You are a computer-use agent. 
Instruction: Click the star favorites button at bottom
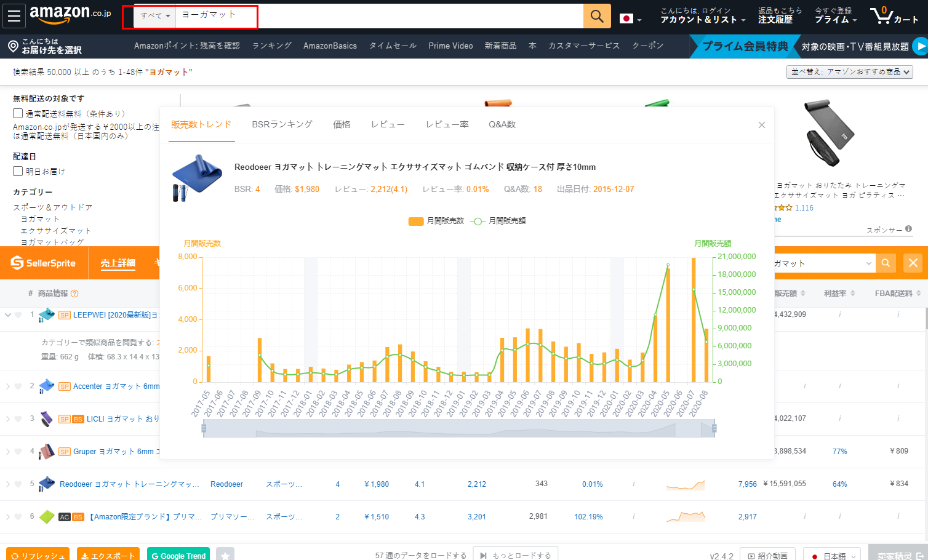click(225, 555)
